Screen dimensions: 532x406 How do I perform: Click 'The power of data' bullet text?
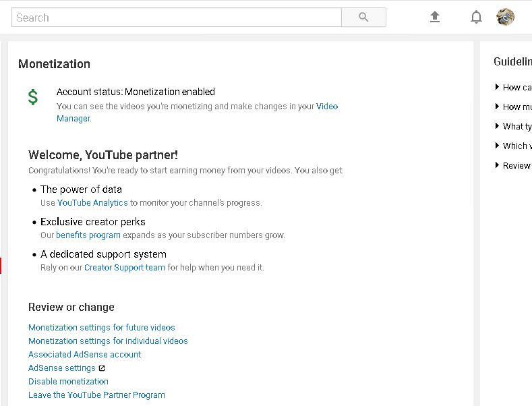pyautogui.click(x=81, y=190)
